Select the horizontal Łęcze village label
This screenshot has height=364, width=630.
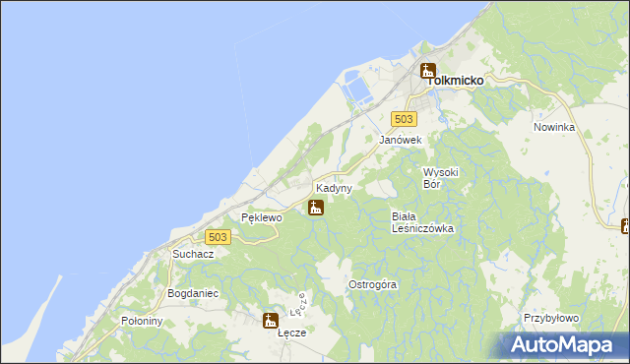click(x=292, y=333)
